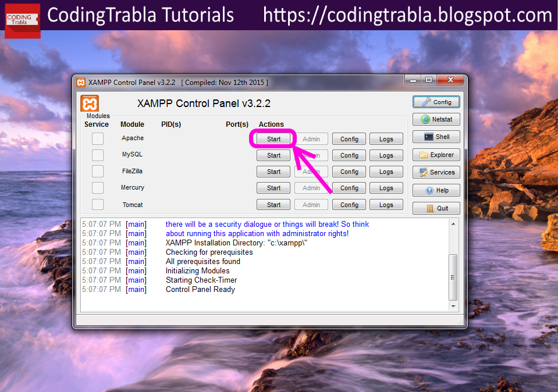Click the 'about running this application' log line
Screen dimensions: 558x392
point(257,234)
